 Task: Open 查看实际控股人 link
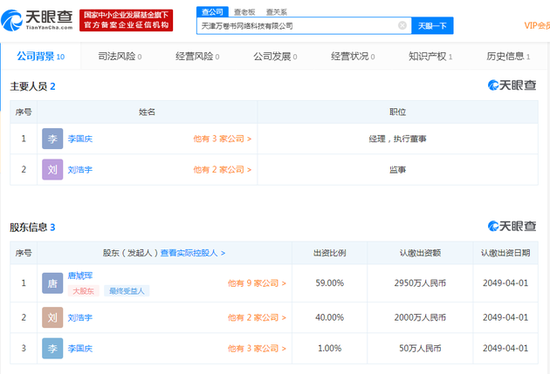pyautogui.click(x=193, y=253)
